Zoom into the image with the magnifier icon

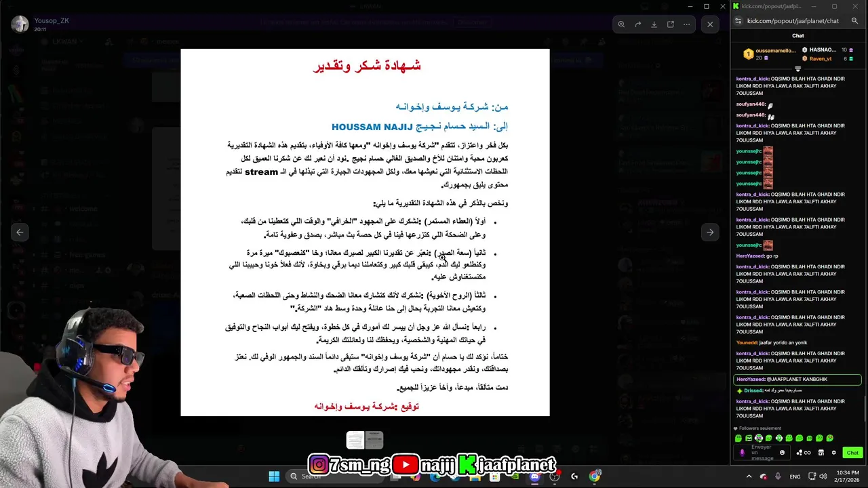click(x=621, y=24)
